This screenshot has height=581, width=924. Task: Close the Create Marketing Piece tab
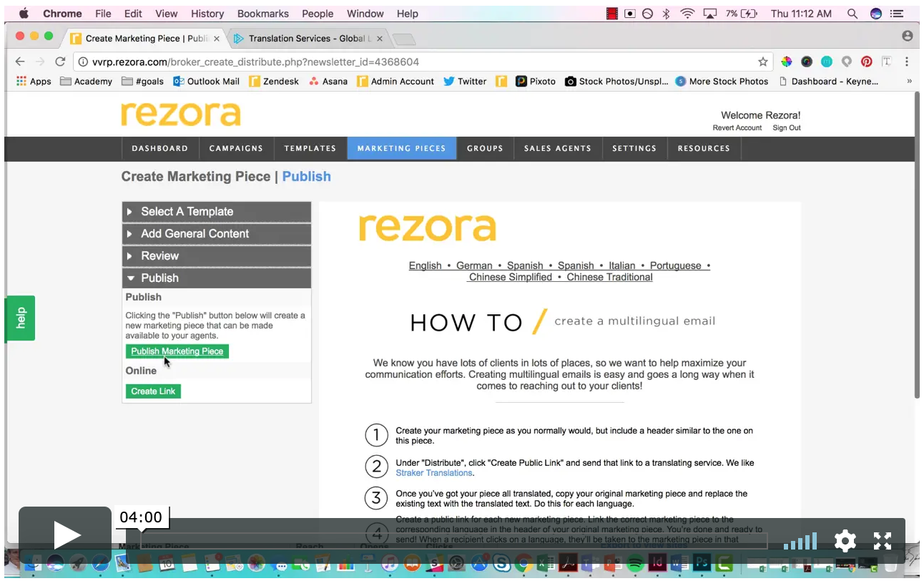(x=217, y=39)
